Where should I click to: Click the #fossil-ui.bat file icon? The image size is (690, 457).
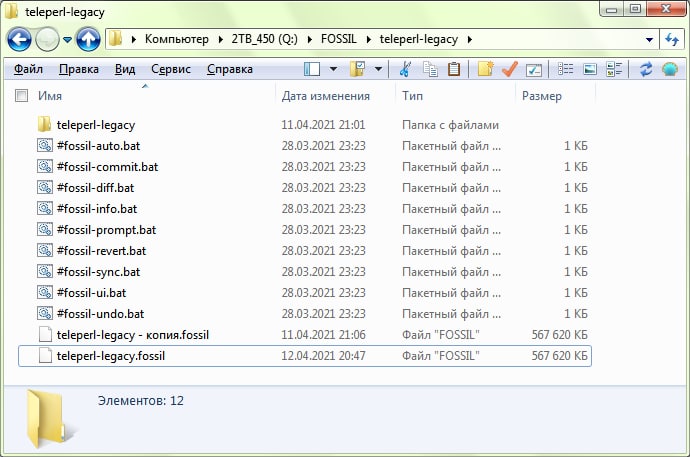coord(45,292)
